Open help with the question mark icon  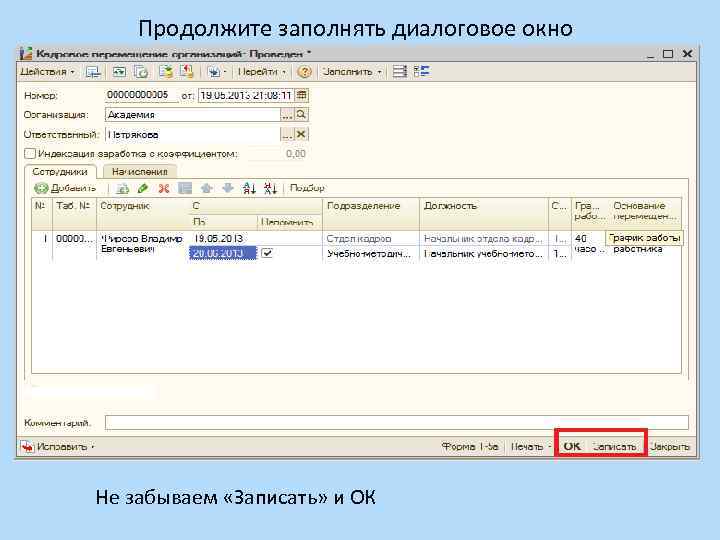click(x=304, y=72)
